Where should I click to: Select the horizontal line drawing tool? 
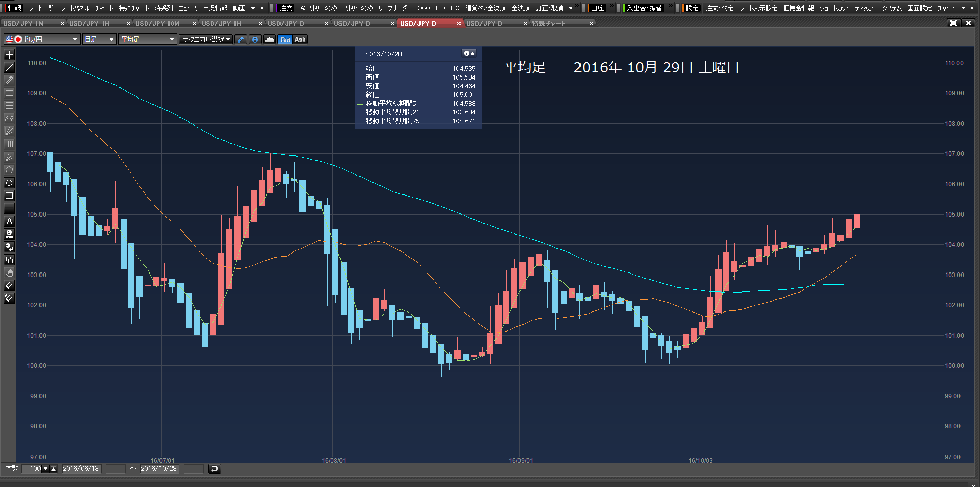click(9, 208)
